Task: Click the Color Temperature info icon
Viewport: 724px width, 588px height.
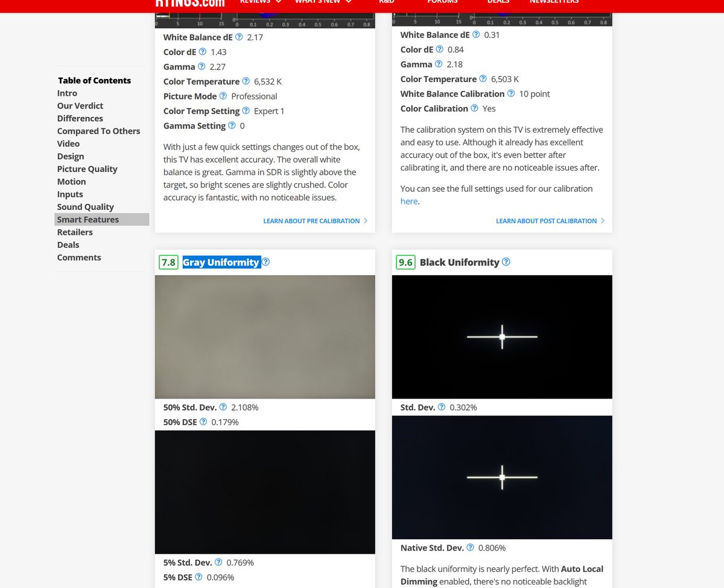Action: [x=246, y=81]
